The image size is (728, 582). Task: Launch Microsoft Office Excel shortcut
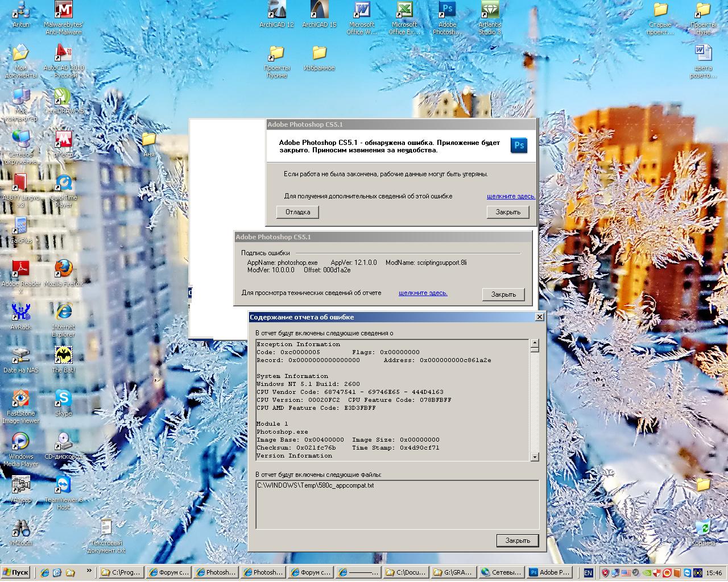[404, 18]
